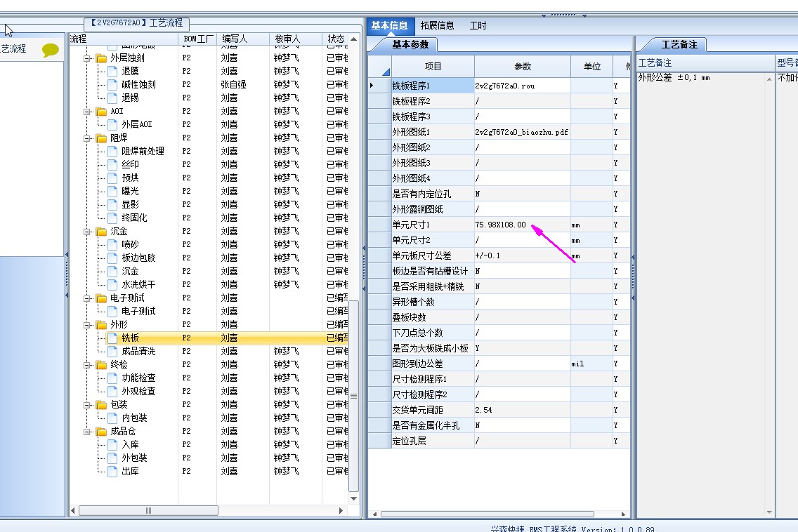Collapse the 包装 tree node

point(87,405)
